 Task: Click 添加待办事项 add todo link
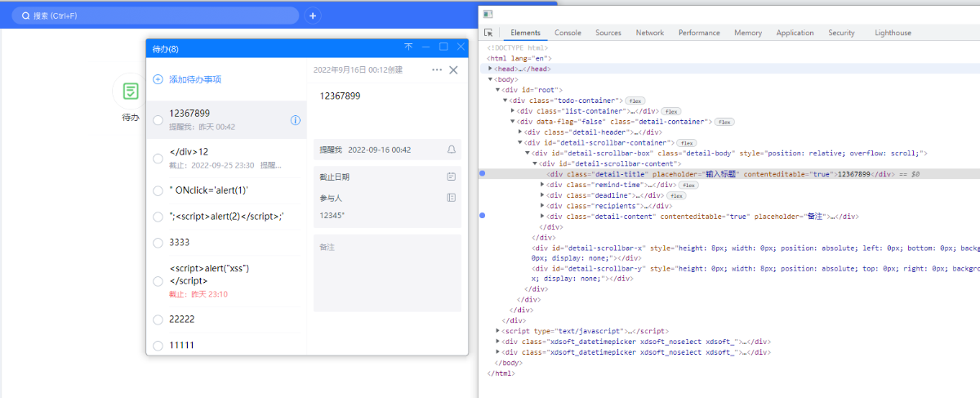coord(194,79)
